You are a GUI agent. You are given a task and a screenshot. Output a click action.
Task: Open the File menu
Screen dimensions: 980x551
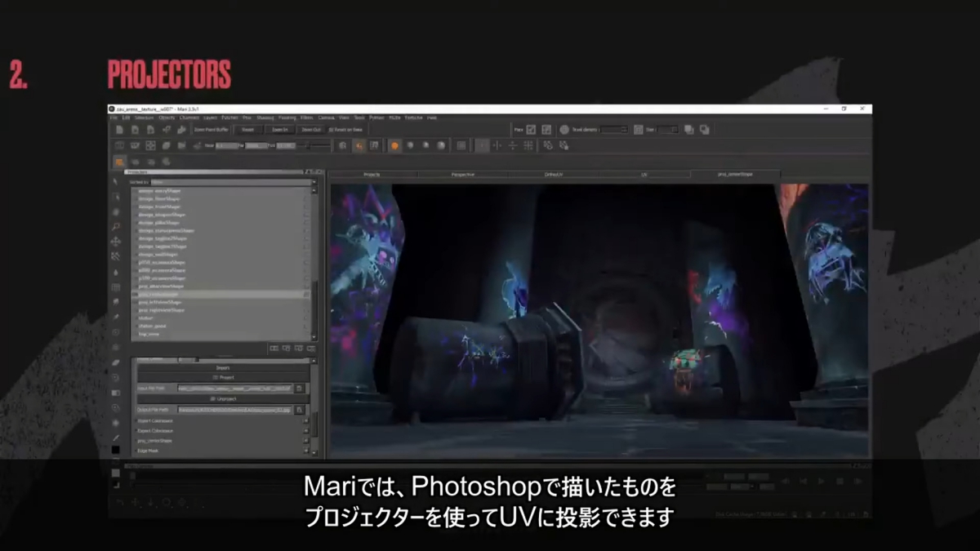(x=114, y=118)
